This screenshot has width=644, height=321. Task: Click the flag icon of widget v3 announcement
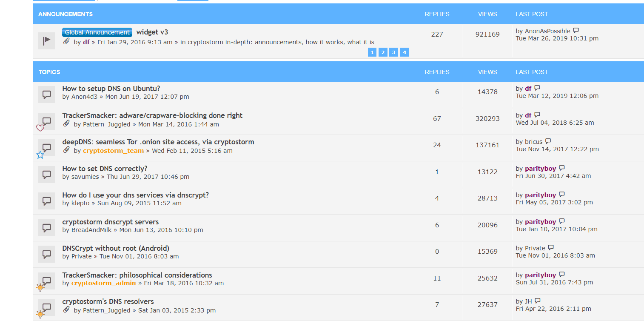47,41
